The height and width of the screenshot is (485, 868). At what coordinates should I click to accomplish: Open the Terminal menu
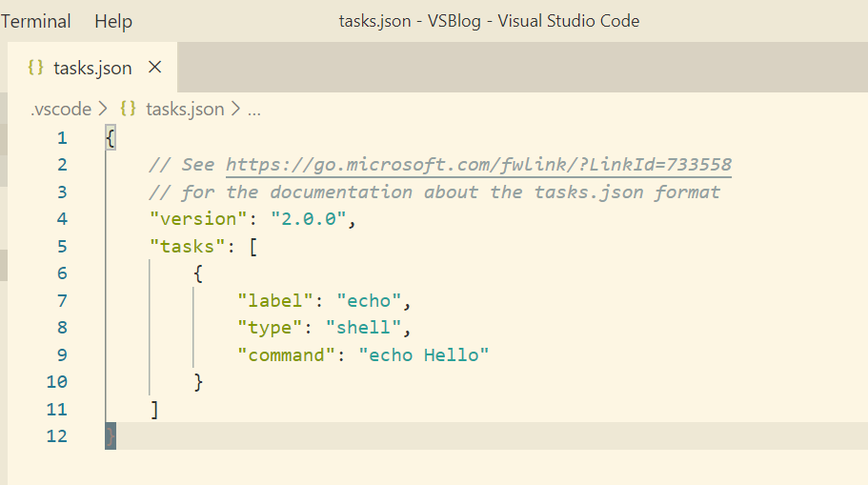[36, 21]
